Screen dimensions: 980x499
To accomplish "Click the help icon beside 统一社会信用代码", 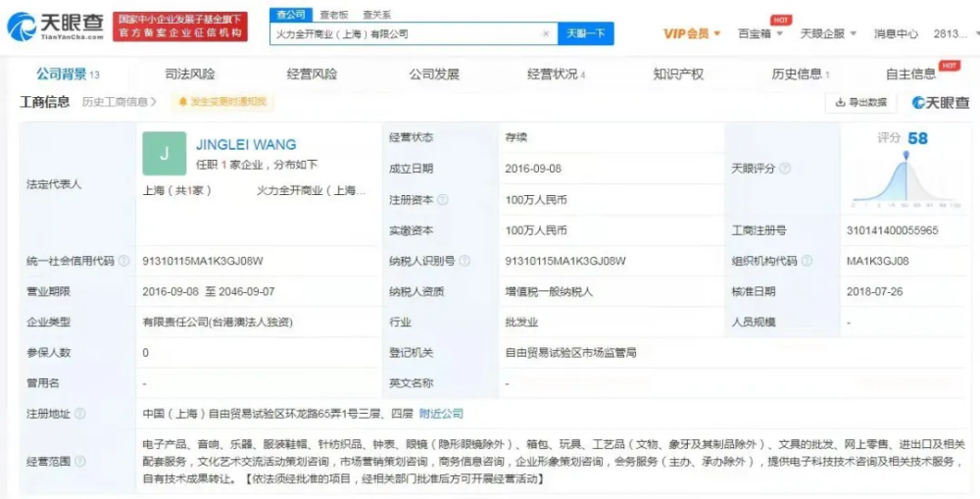I will (x=123, y=261).
